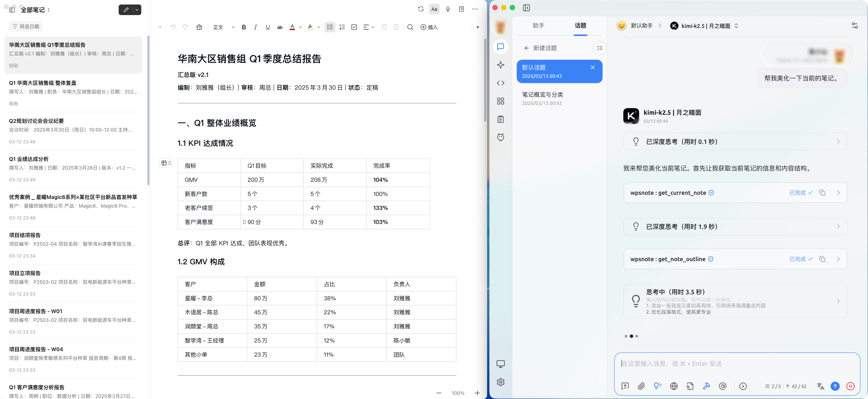The image size is (868, 399).
Task: Open the notes panel in Kimi sidebar
Action: pos(501,119)
